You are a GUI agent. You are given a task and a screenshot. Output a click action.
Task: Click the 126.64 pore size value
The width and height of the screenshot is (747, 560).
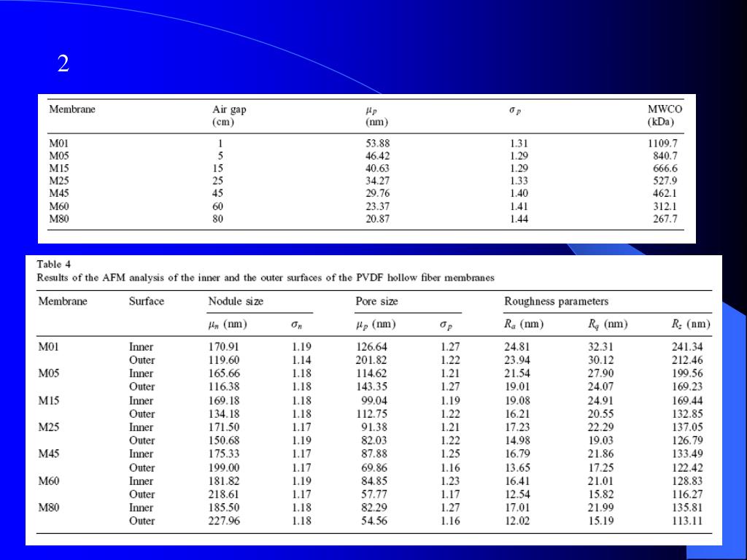(x=371, y=347)
